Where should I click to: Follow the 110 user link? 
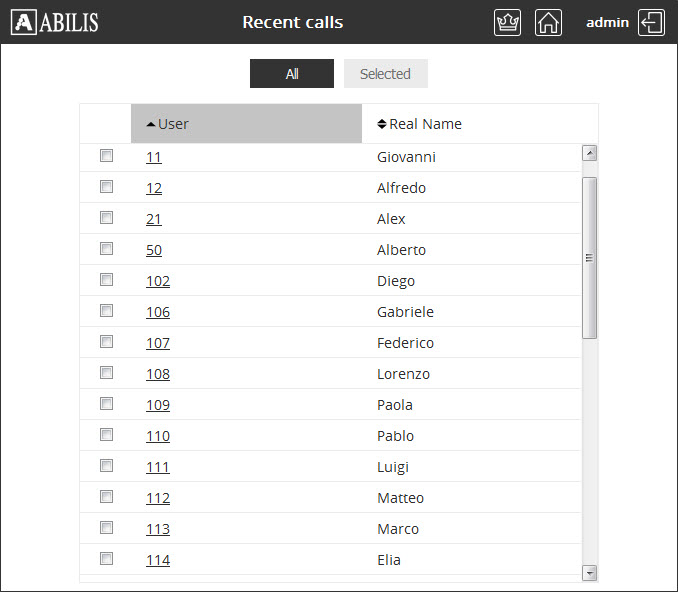pyautogui.click(x=158, y=436)
